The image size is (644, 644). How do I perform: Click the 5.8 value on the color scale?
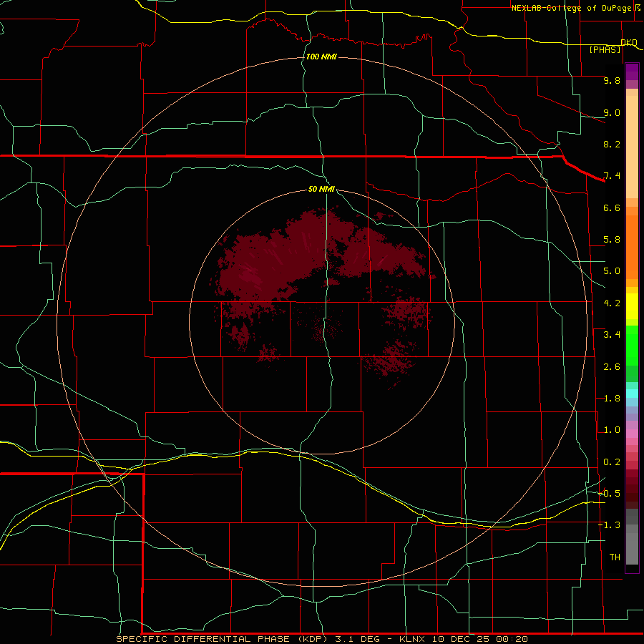(612, 240)
